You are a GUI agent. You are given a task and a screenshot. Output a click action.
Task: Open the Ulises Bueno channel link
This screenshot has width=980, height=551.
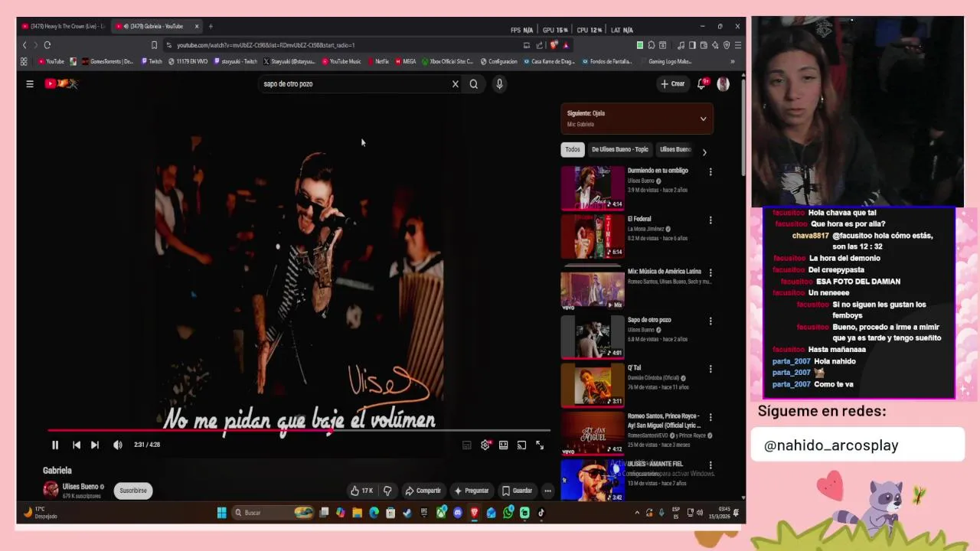coord(80,487)
